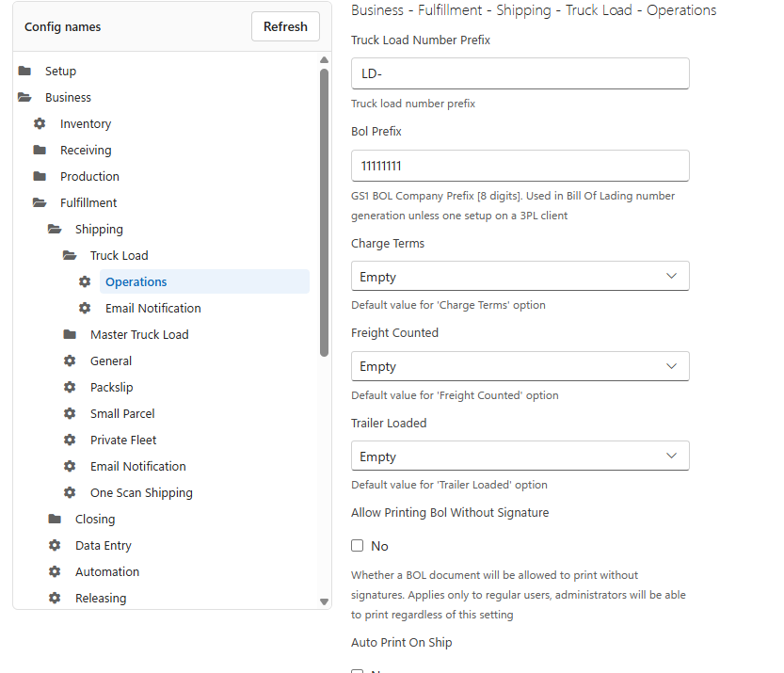Click the open folder icon beside Truck Load
784x673 pixels.
pyautogui.click(x=70, y=255)
